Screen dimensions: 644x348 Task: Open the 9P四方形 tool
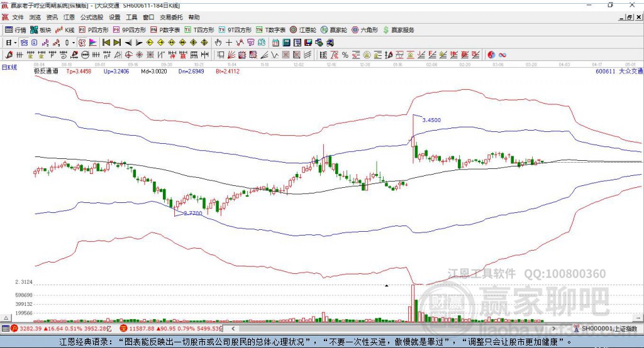130,30
